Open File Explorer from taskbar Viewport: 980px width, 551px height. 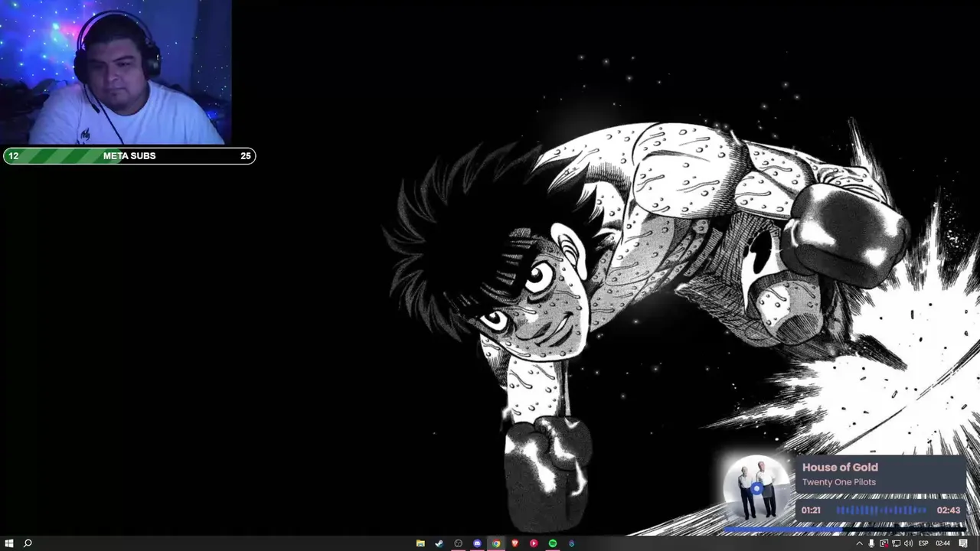pyautogui.click(x=420, y=543)
